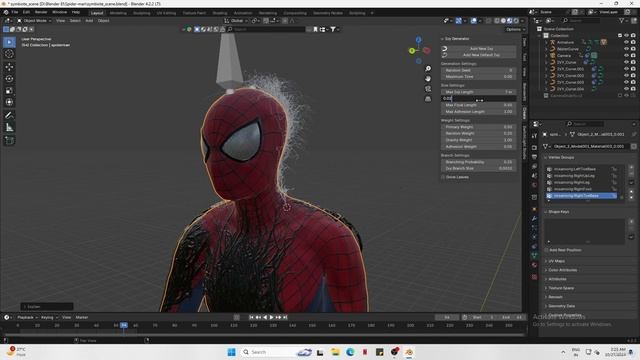Switch to the UV Editing workspace tab

[x=166, y=13]
